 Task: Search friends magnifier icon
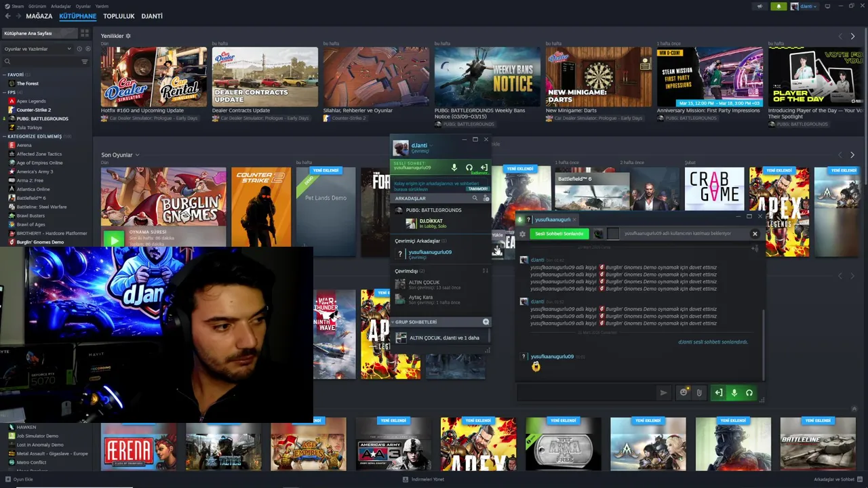(x=475, y=199)
